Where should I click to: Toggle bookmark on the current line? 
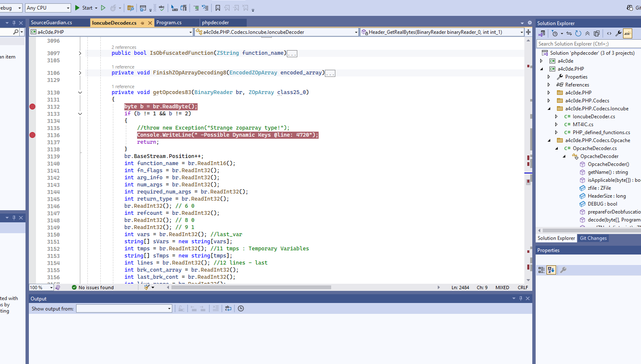(x=218, y=8)
